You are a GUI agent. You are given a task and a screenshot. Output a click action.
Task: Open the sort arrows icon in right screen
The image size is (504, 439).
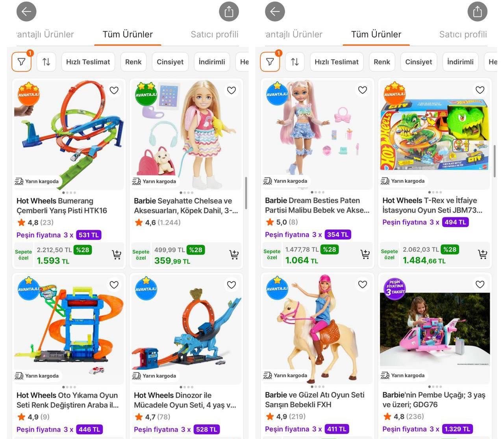point(295,62)
